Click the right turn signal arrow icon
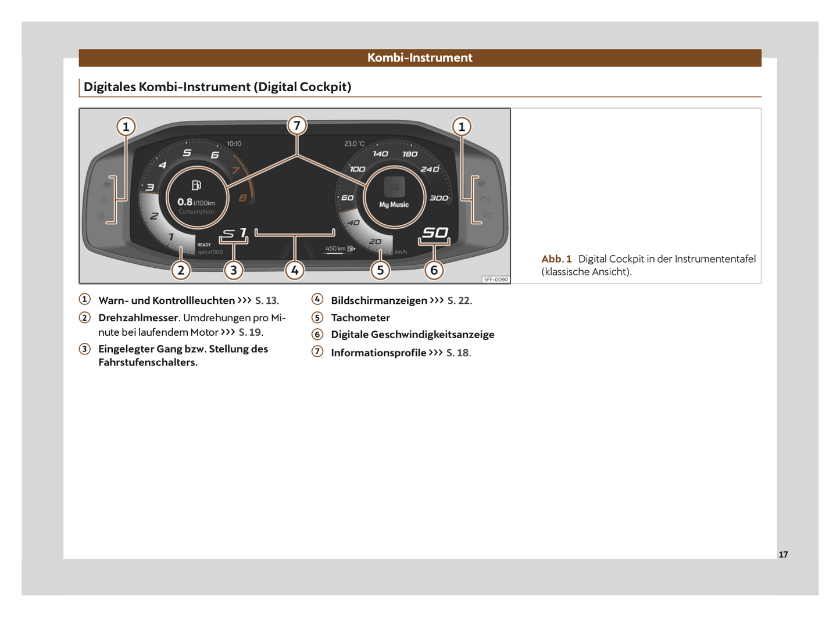Viewport: 840px width, 617px height. tap(481, 184)
